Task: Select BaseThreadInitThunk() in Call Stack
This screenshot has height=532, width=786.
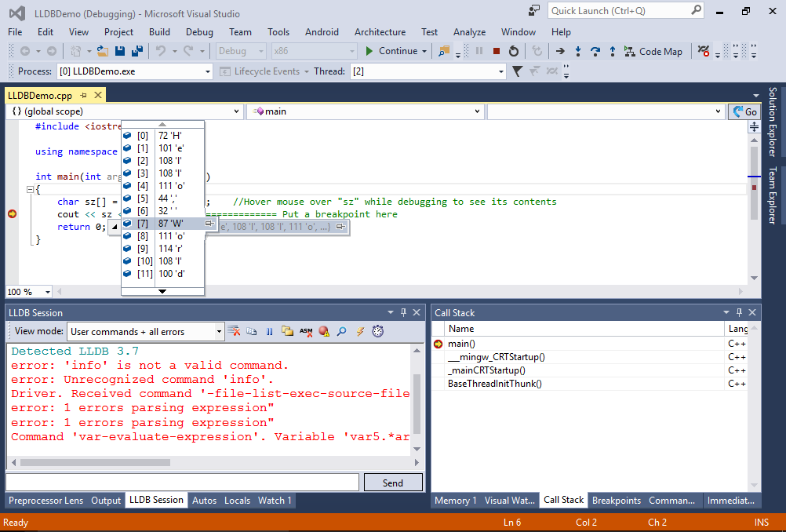Action: pyautogui.click(x=495, y=384)
